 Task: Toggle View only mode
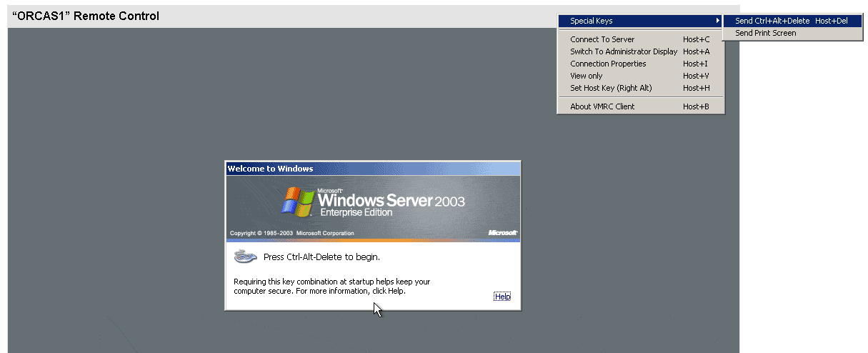coord(641,76)
